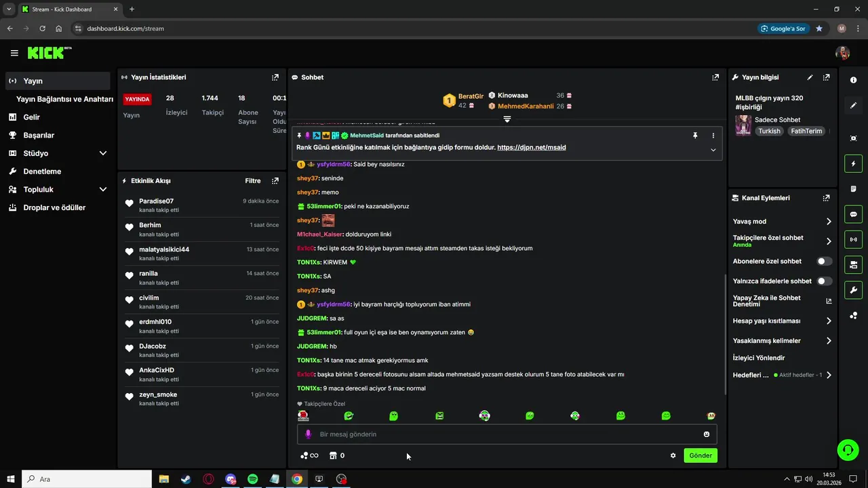
Task: Click the lightning bolt icon in the right sidebar
Action: [x=853, y=163]
